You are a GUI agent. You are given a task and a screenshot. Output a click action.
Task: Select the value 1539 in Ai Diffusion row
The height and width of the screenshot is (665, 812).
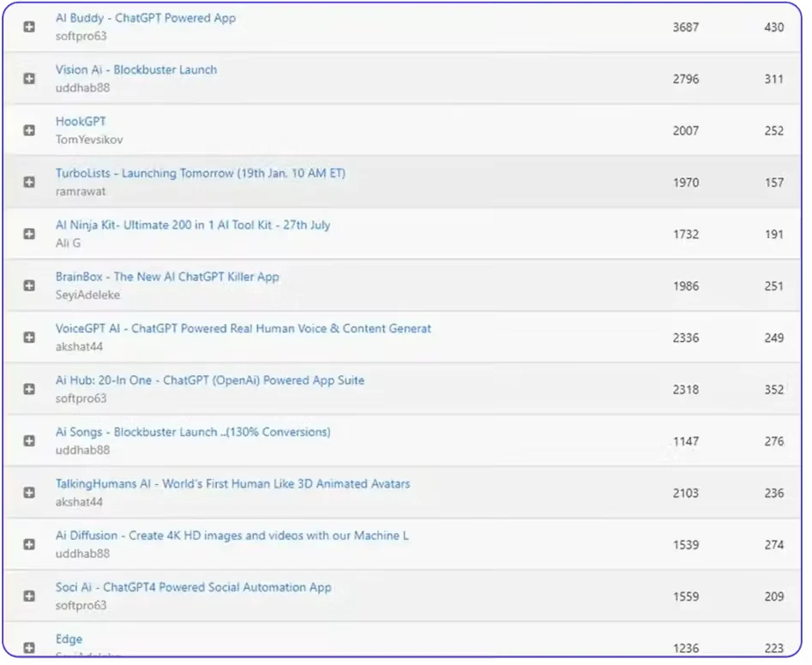(686, 545)
